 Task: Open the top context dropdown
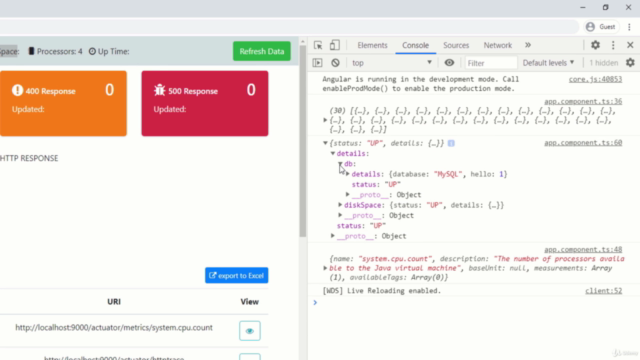[392, 63]
